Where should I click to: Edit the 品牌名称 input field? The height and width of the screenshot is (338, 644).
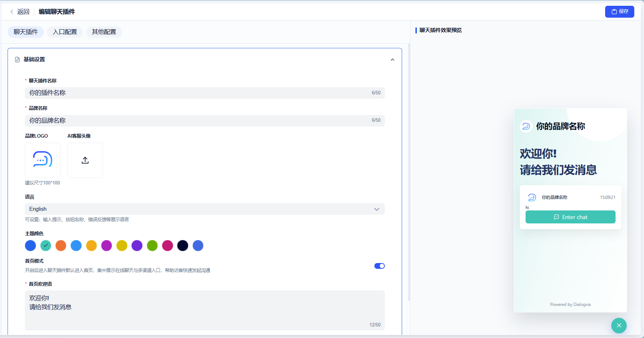[204, 120]
